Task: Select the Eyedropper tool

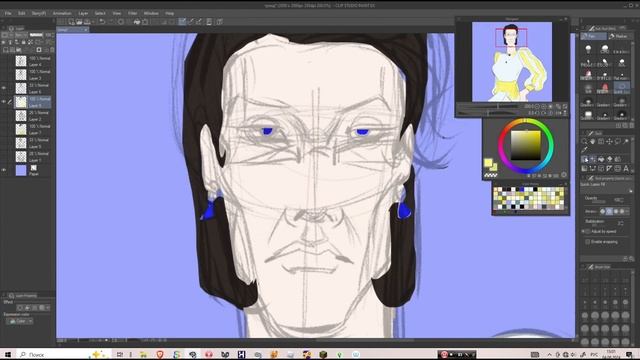Action: pos(584,150)
